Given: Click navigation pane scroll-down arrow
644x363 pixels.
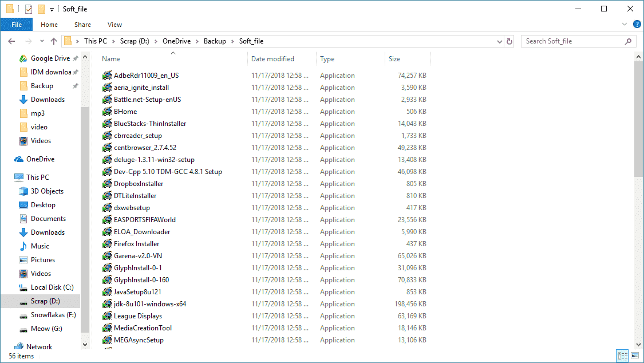Looking at the screenshot, I should pyautogui.click(x=85, y=345).
